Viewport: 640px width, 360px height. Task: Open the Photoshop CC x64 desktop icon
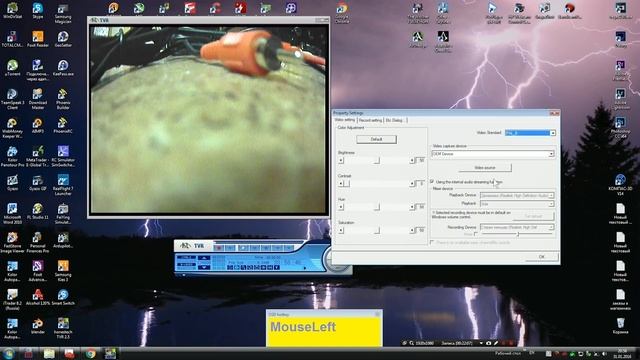620,126
